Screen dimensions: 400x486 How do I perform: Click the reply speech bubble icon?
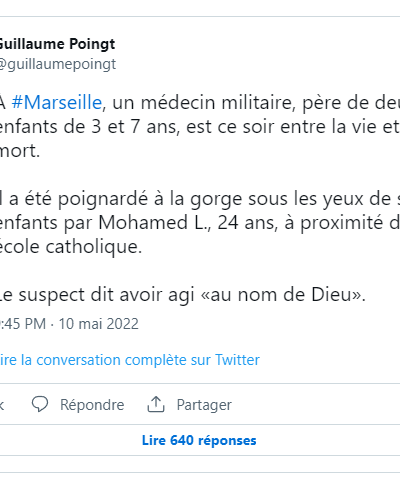[40, 404]
